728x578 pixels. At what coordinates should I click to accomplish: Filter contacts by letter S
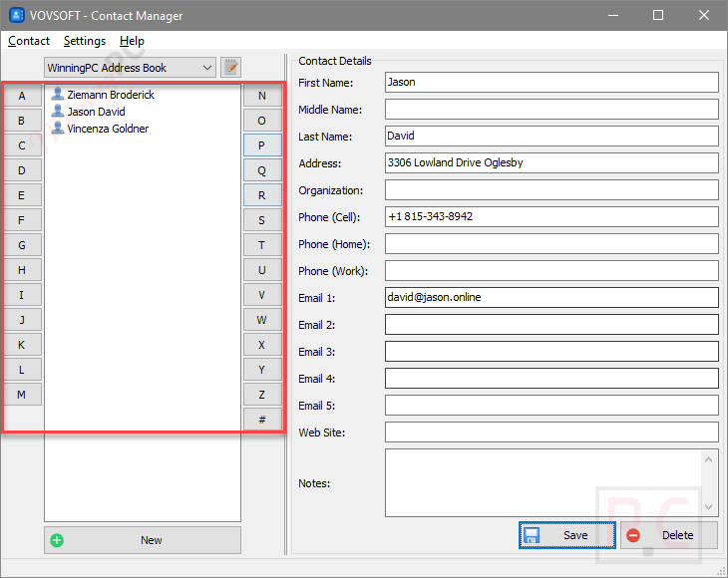point(262,220)
